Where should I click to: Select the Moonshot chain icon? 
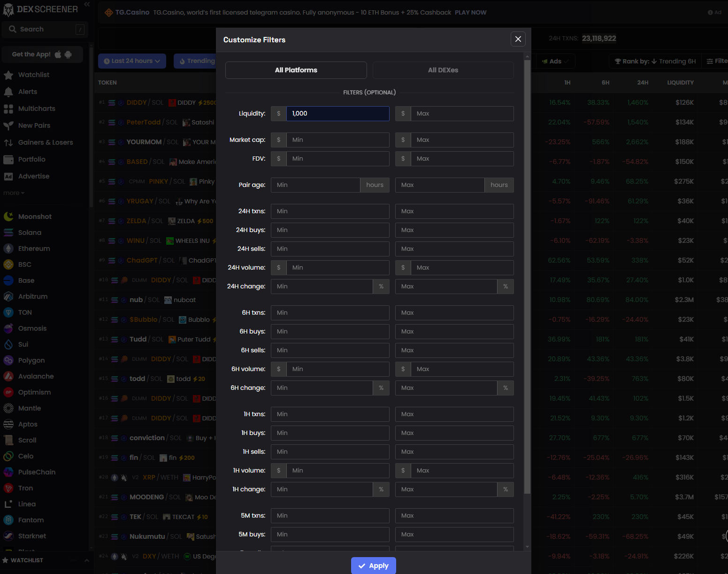coord(8,217)
